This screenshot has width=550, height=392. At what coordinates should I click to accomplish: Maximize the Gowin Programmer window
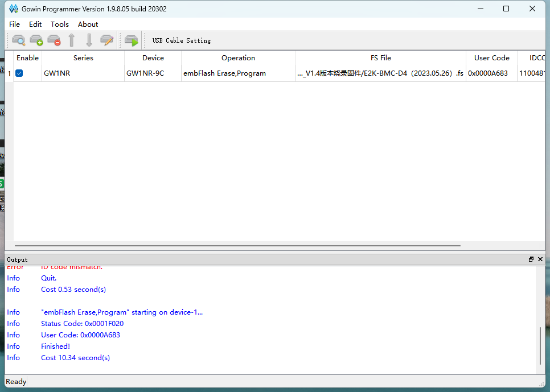[506, 9]
